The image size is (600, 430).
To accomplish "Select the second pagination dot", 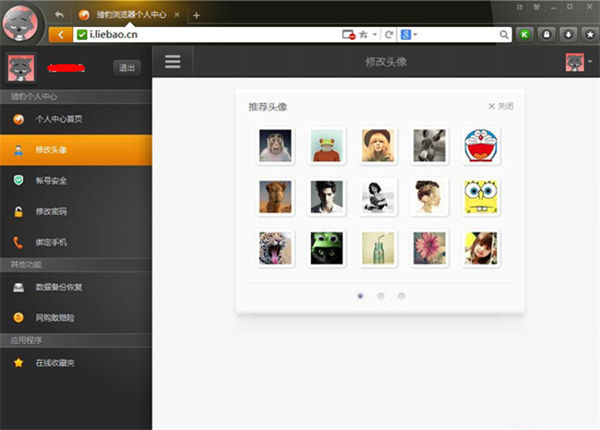I will [x=381, y=296].
